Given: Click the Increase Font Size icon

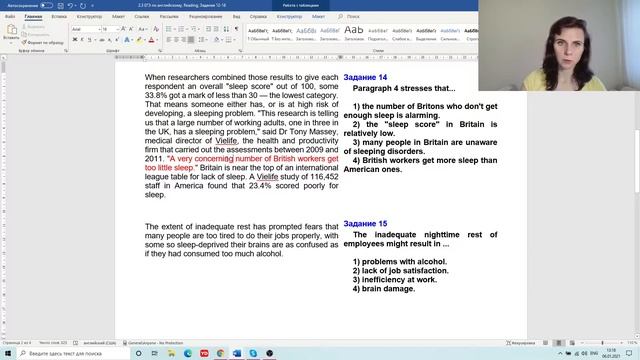Looking at the screenshot, I should click(x=124, y=29).
